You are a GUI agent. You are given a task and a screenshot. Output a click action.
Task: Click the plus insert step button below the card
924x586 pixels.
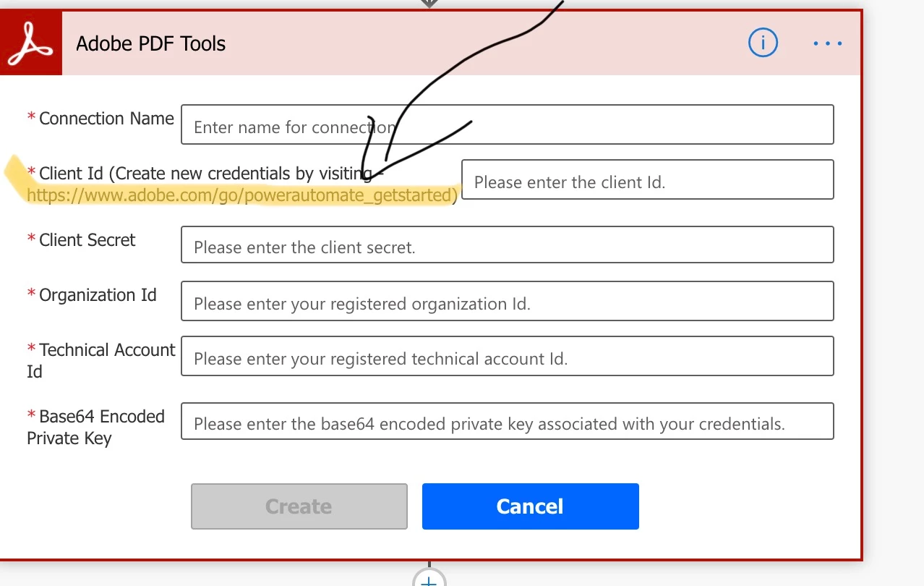click(x=429, y=579)
